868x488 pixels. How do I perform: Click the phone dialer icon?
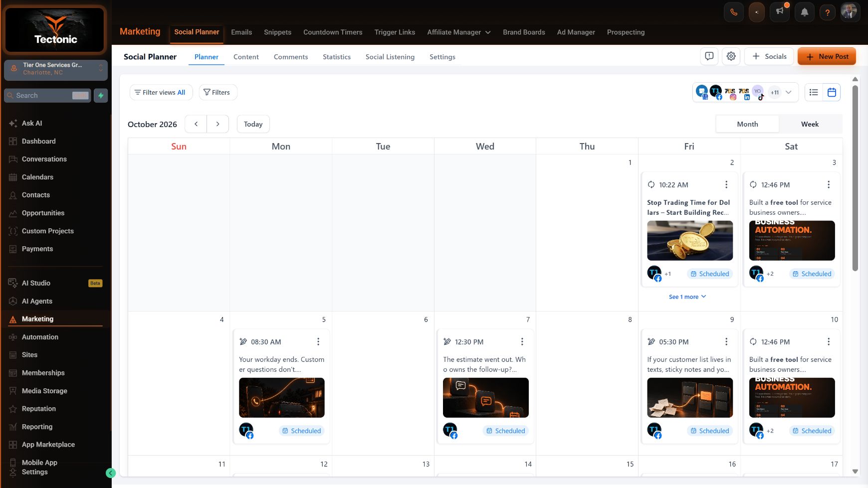pos(734,12)
